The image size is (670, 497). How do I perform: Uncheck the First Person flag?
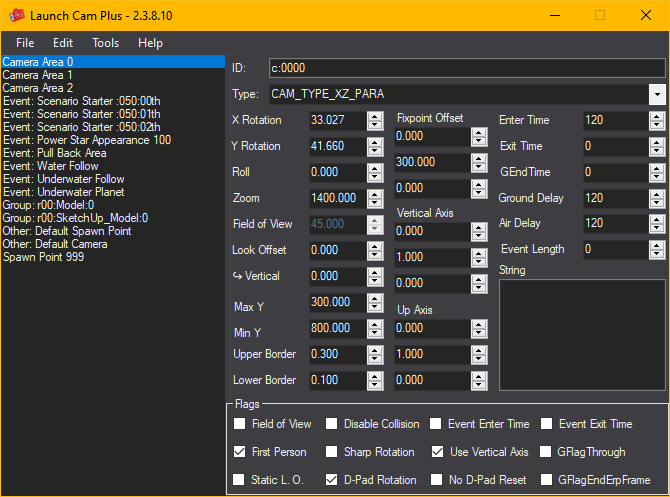(x=239, y=452)
